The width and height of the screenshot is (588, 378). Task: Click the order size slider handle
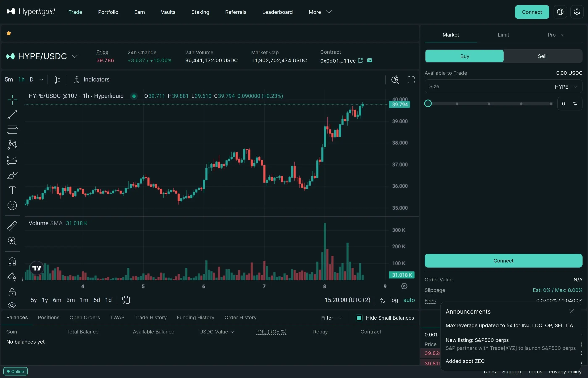(428, 104)
